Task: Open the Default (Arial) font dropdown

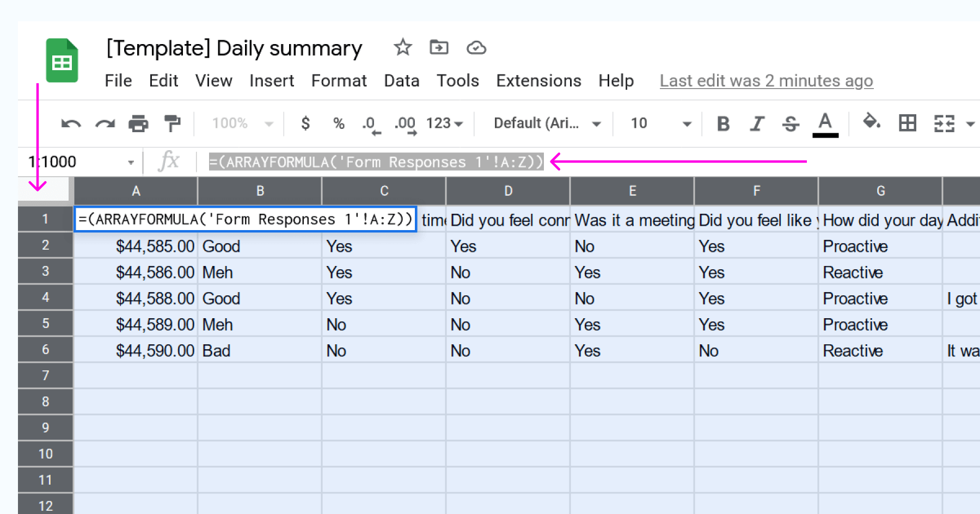Action: click(x=547, y=123)
